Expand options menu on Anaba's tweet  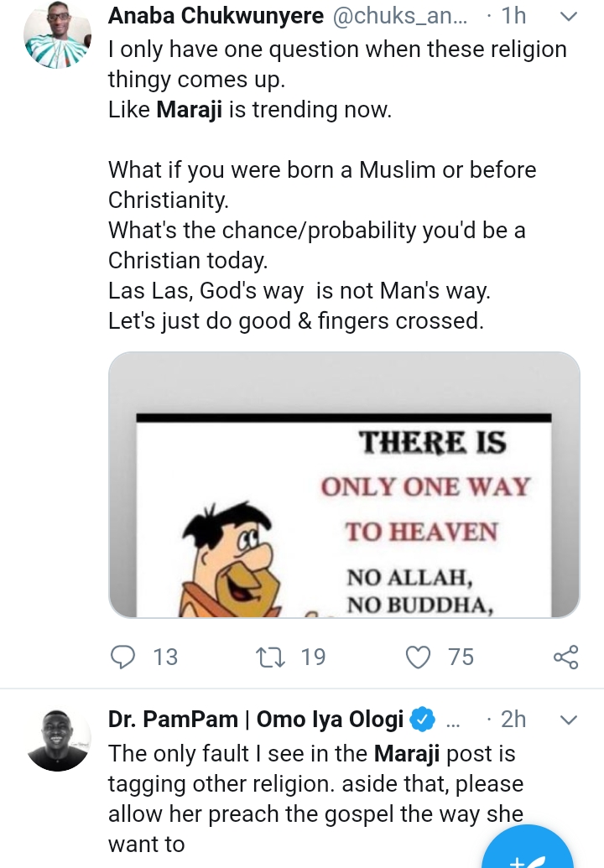[568, 16]
